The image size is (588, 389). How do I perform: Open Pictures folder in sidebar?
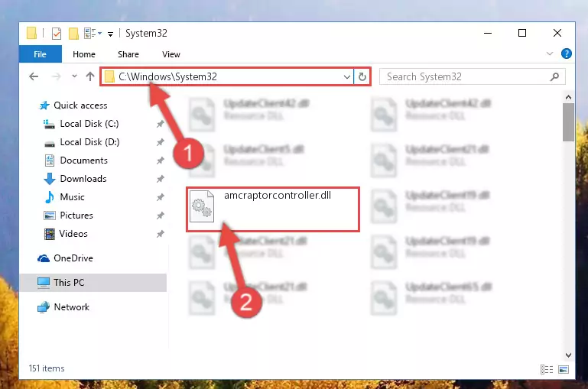tap(76, 216)
